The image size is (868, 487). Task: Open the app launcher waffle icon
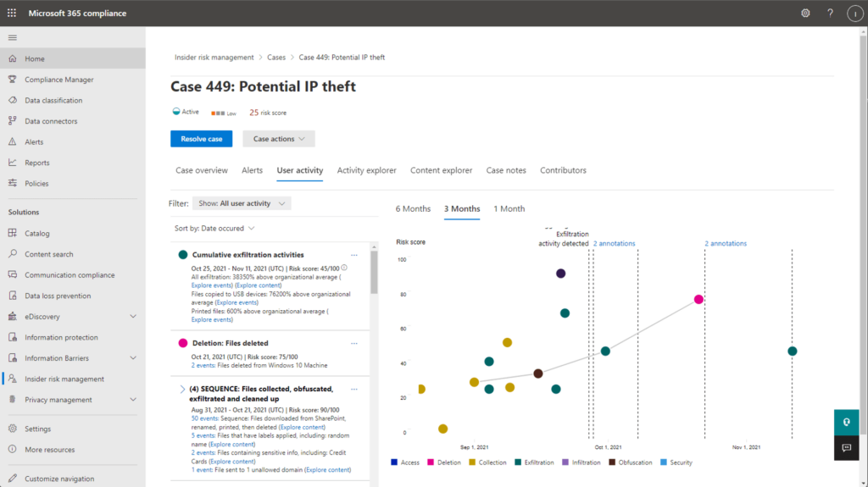[x=12, y=13]
